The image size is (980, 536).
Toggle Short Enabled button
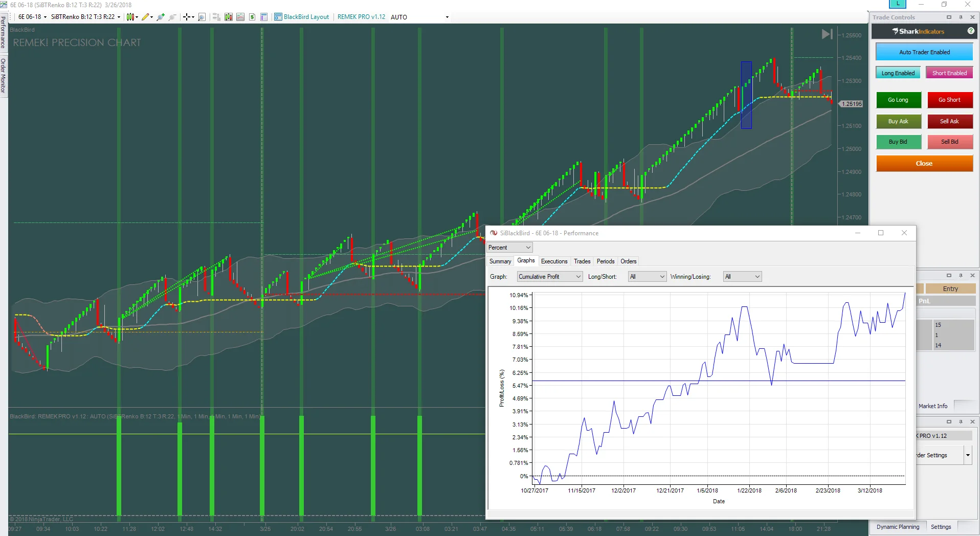(949, 73)
